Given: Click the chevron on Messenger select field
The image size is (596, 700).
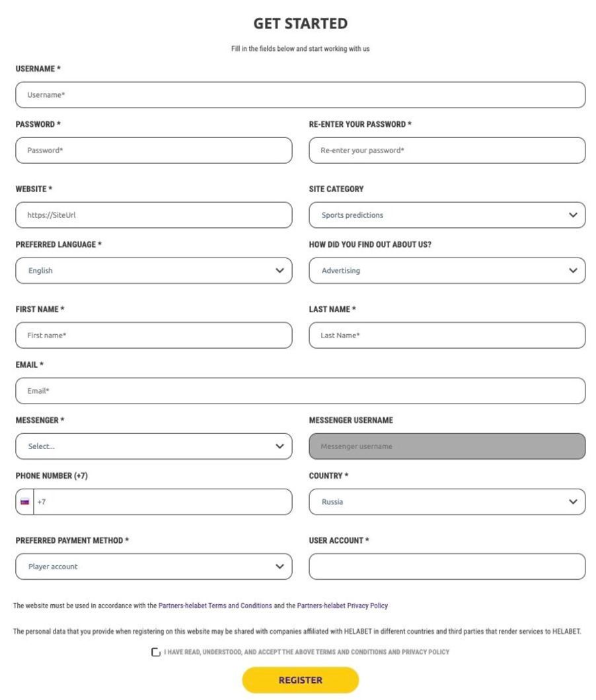Looking at the screenshot, I should [x=278, y=446].
